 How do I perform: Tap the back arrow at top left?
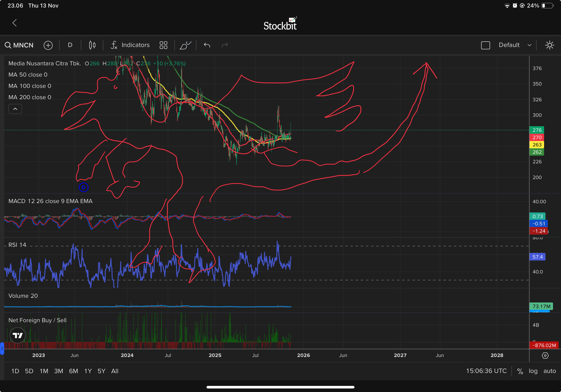coord(15,23)
